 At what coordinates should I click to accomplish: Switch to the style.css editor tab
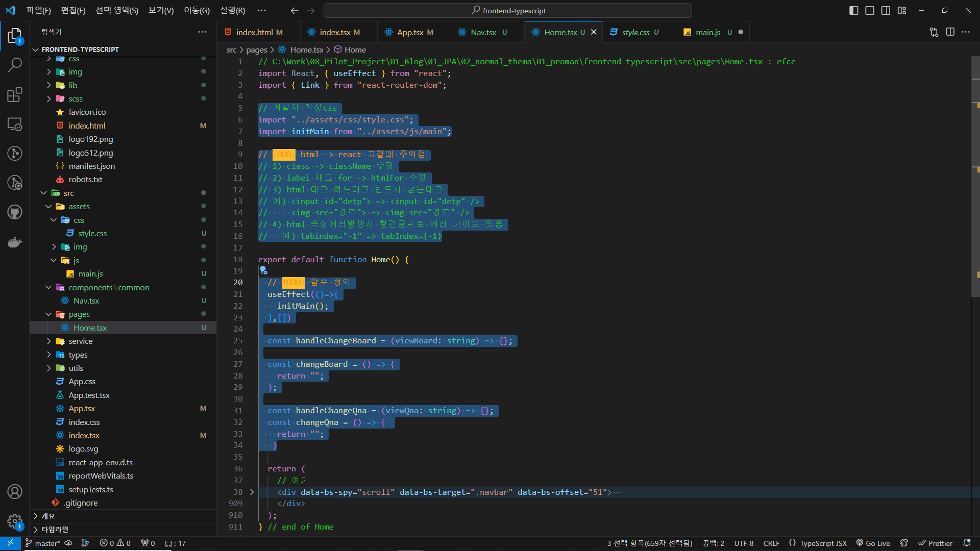[635, 32]
